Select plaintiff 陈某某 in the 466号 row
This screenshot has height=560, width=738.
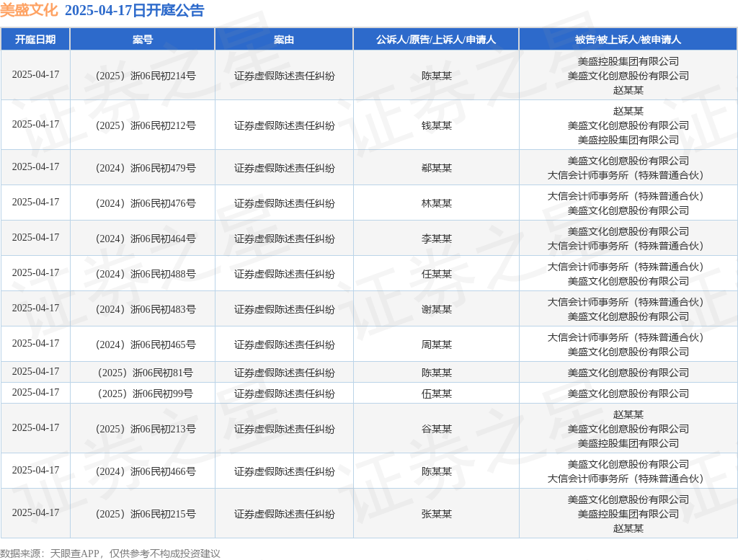(436, 471)
